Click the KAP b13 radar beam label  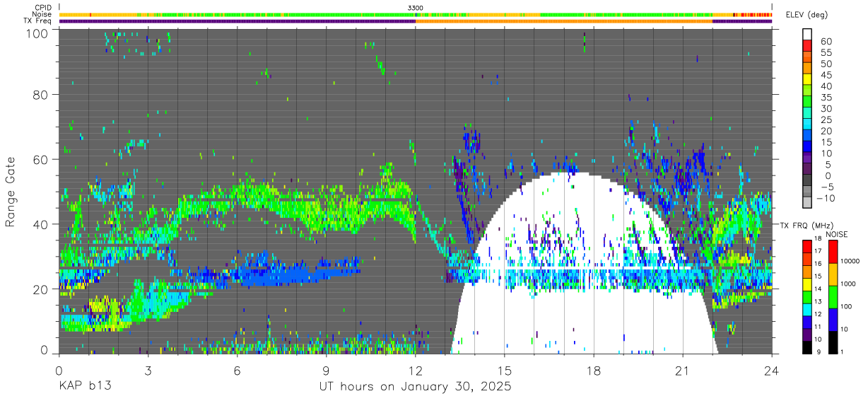click(84, 387)
